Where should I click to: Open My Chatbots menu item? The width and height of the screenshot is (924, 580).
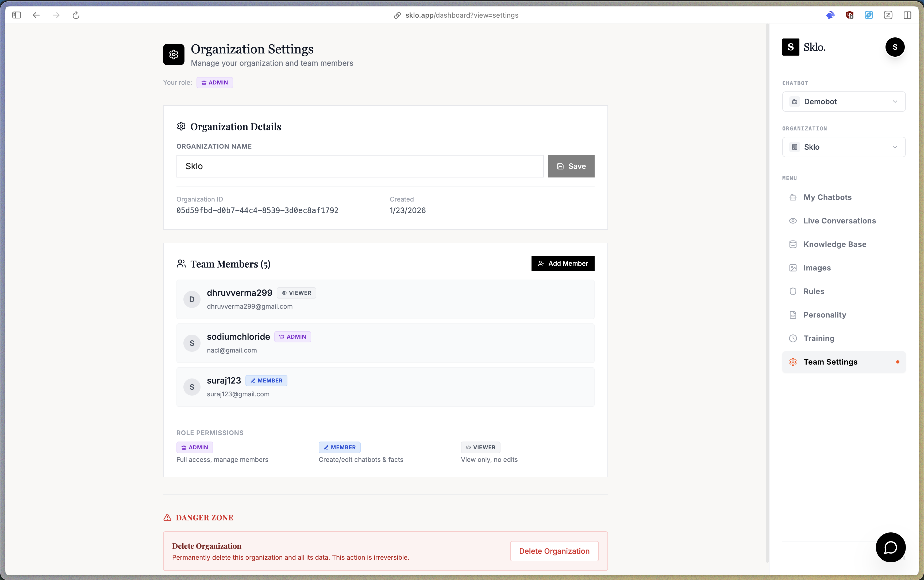pos(827,197)
